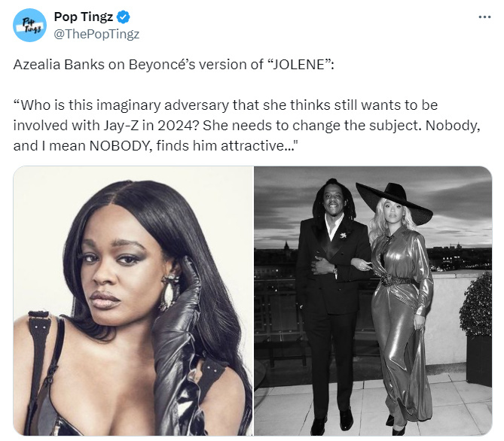Screen dimensions: 504x441
Task: Click the blue verified checkmark badge
Action: (x=123, y=17)
